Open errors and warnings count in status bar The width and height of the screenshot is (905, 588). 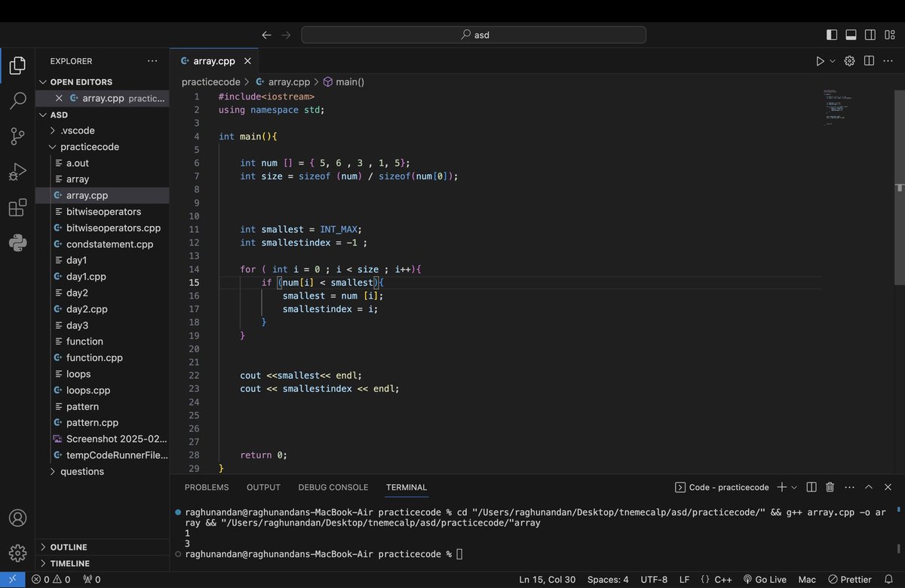click(x=51, y=580)
